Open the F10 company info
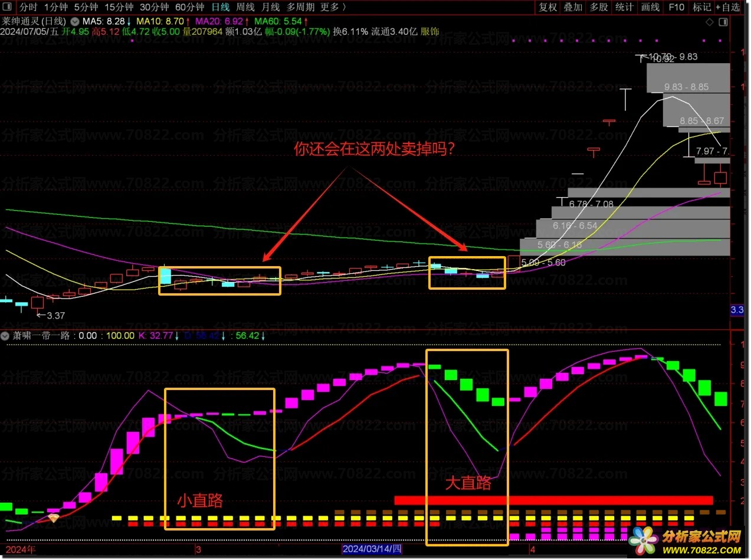The width and height of the screenshot is (751, 560). click(676, 7)
